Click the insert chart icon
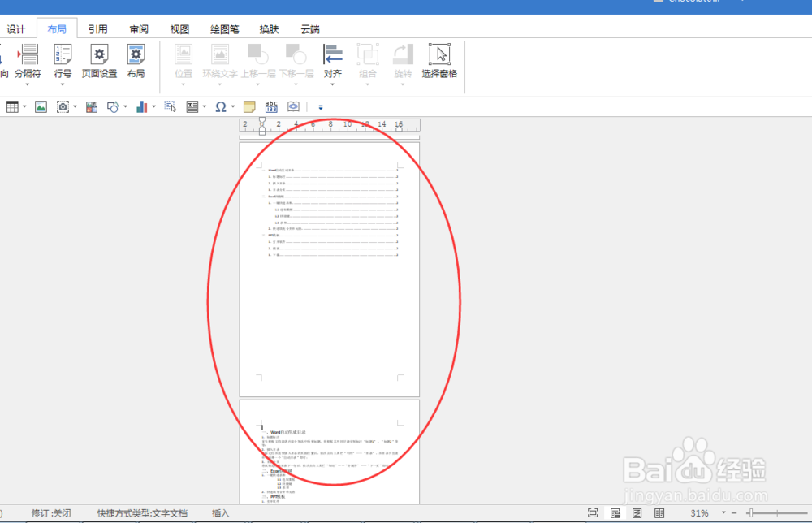Screen dimensions: 812x523 (141, 107)
